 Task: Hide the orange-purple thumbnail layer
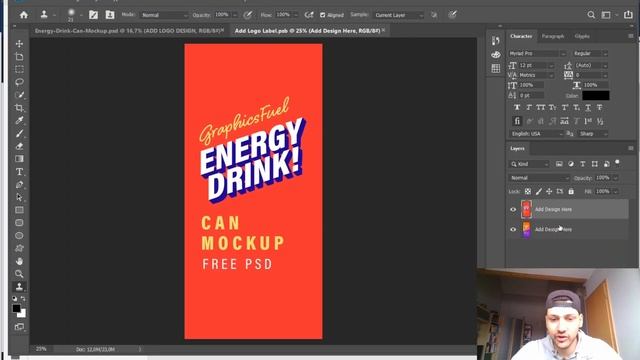point(513,229)
